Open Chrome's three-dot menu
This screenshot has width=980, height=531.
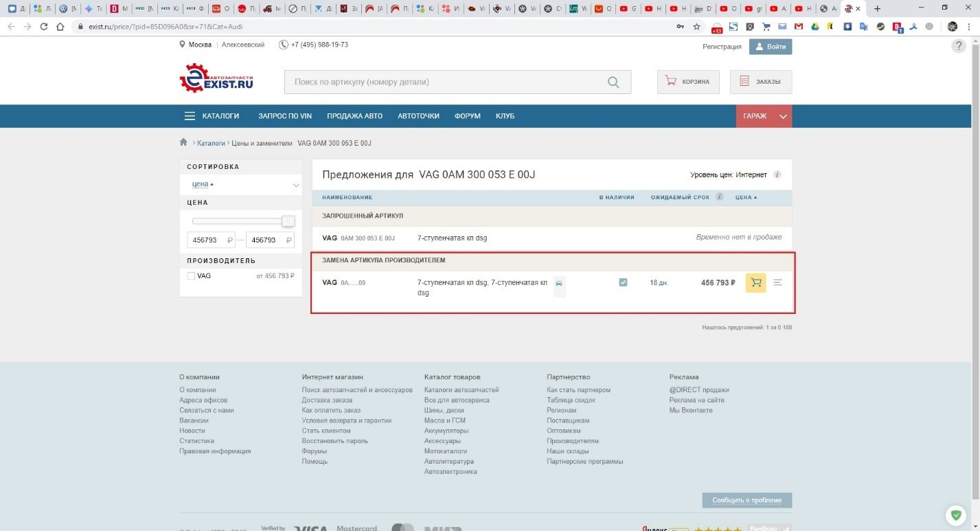(x=970, y=27)
